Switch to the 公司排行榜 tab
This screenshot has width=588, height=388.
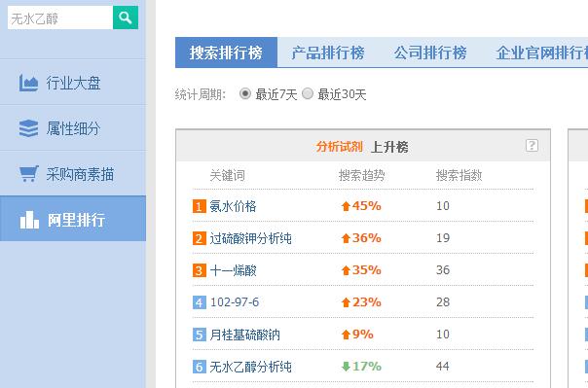coord(430,53)
